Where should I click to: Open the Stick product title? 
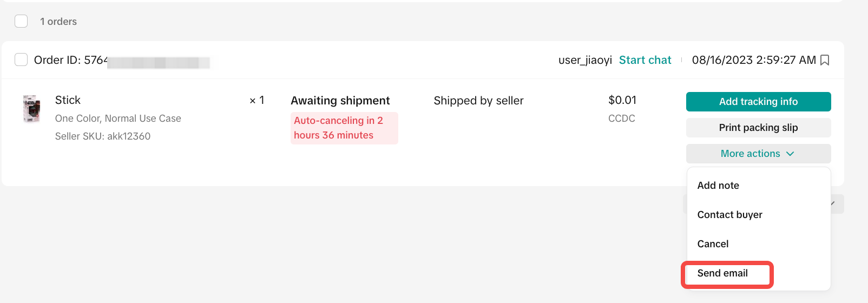[x=68, y=100]
